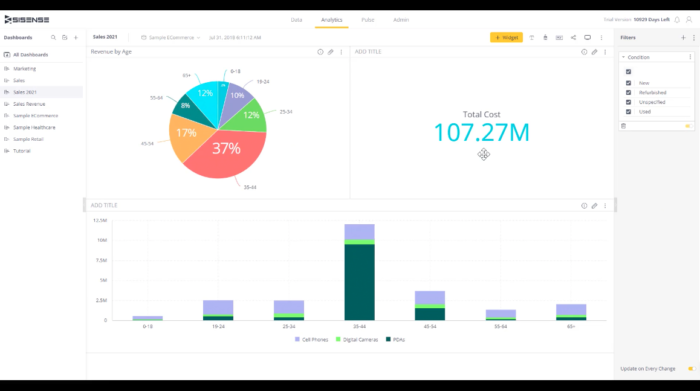Go to the Pulse tab
The width and height of the screenshot is (700, 391).
pyautogui.click(x=368, y=20)
